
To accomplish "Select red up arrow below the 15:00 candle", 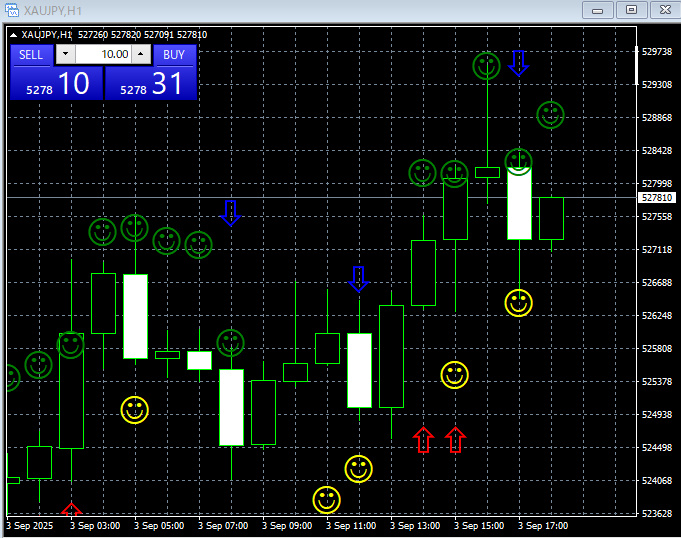I will click(x=455, y=440).
